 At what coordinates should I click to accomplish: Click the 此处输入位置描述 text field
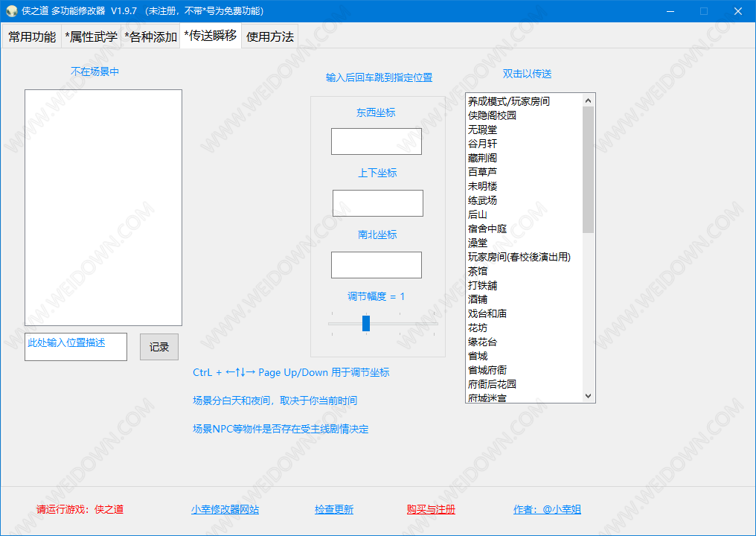(76, 347)
